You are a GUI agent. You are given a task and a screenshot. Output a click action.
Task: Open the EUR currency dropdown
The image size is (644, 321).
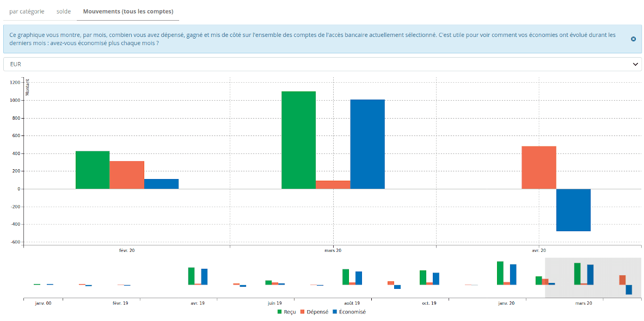(321, 64)
